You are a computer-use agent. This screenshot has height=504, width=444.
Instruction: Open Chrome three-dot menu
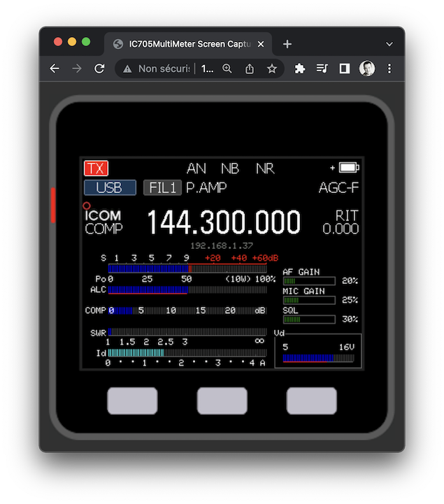pos(389,69)
